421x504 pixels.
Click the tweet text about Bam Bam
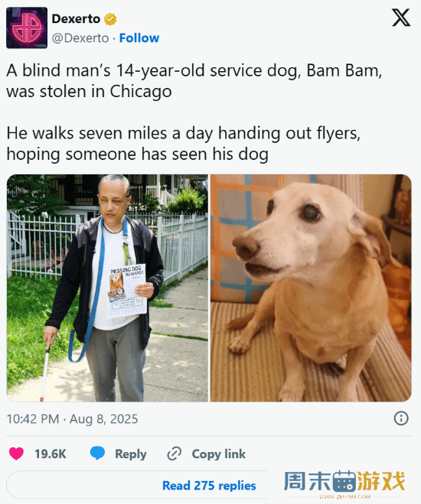(194, 112)
